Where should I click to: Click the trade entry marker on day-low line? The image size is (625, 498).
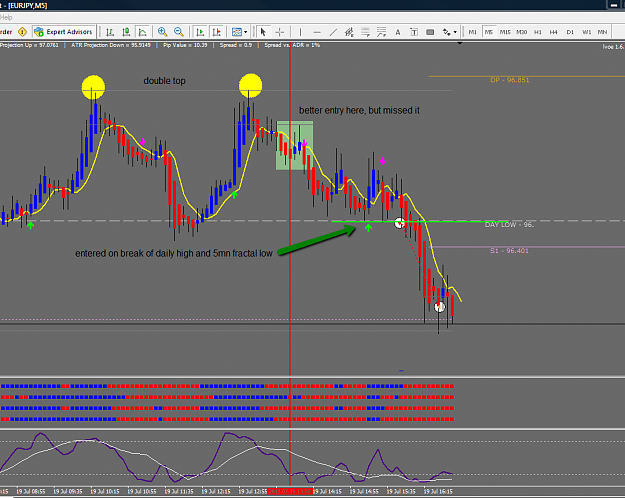[x=399, y=223]
